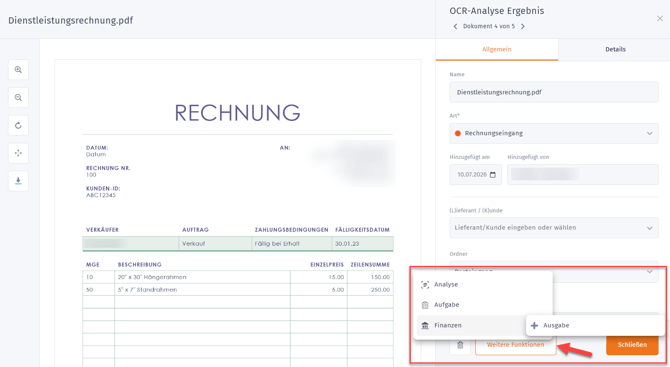Click the Weitere Funktionen button
Screen dimensions: 670x367
pos(516,345)
